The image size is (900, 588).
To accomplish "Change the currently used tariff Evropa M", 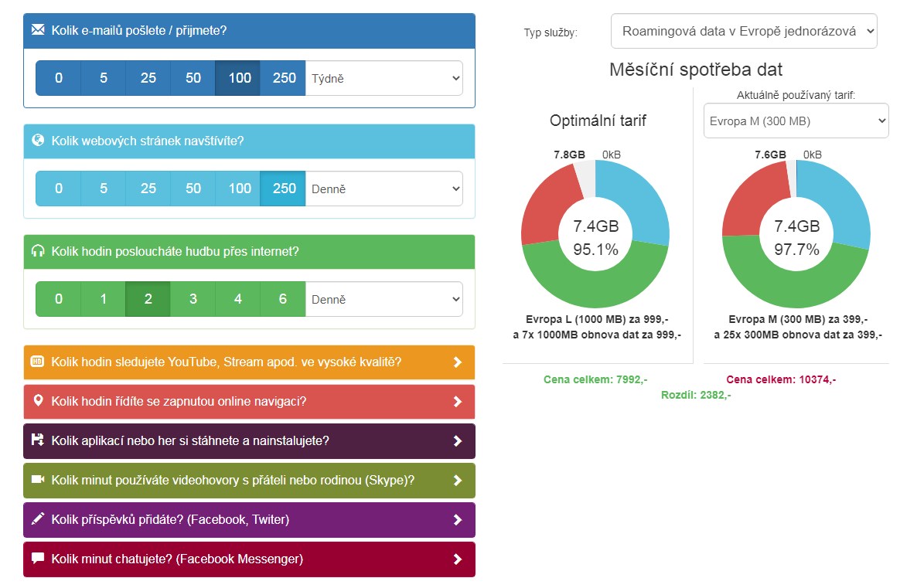I will click(x=796, y=121).
